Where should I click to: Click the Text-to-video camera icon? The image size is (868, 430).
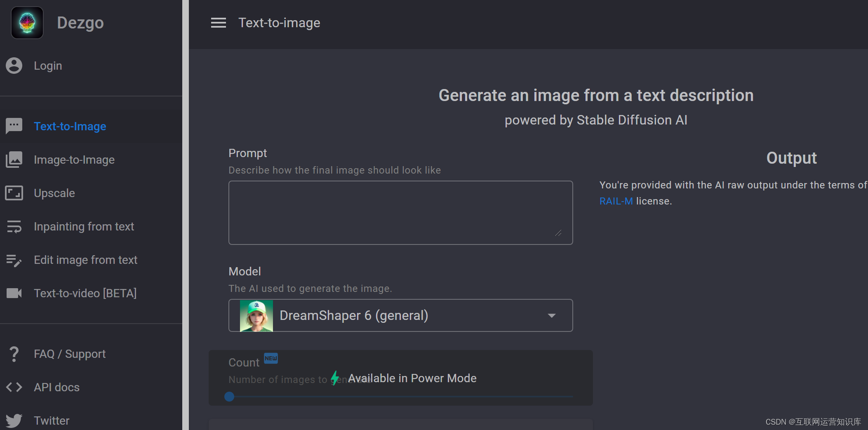(x=14, y=293)
